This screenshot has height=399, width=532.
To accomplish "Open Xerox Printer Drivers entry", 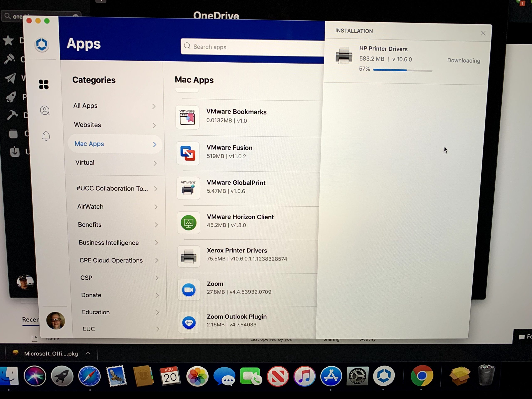I will coord(237,251).
